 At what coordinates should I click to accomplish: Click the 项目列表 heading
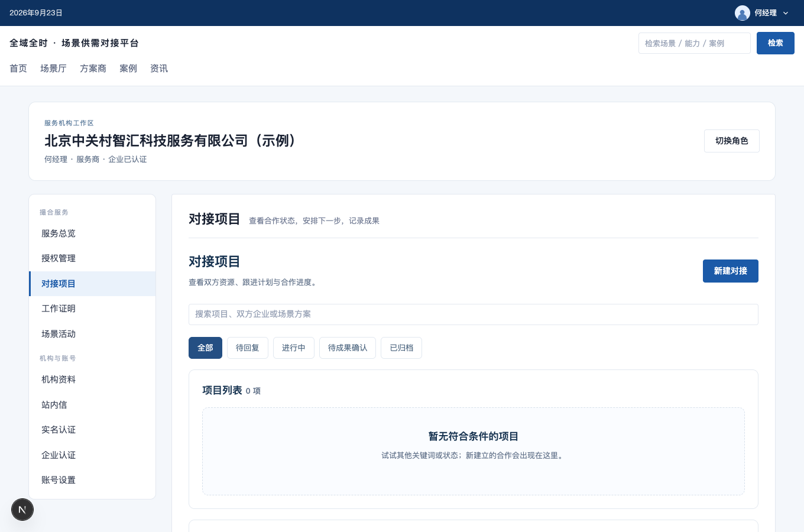tap(222, 390)
